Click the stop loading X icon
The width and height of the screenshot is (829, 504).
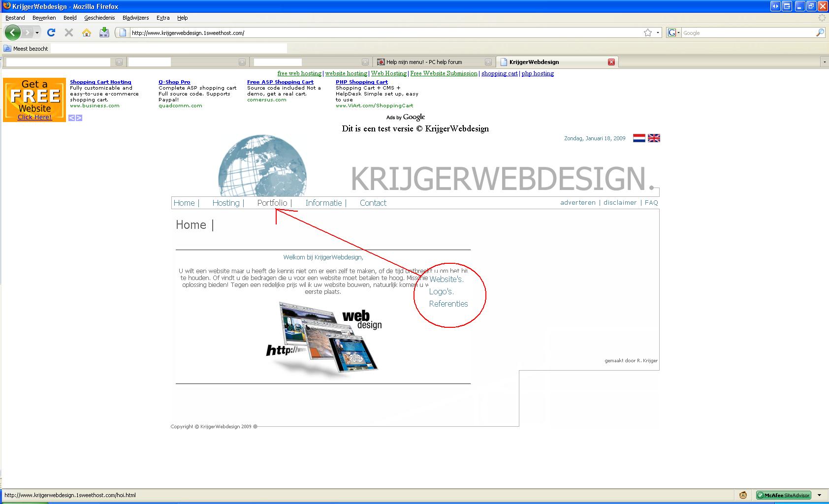pyautogui.click(x=69, y=32)
